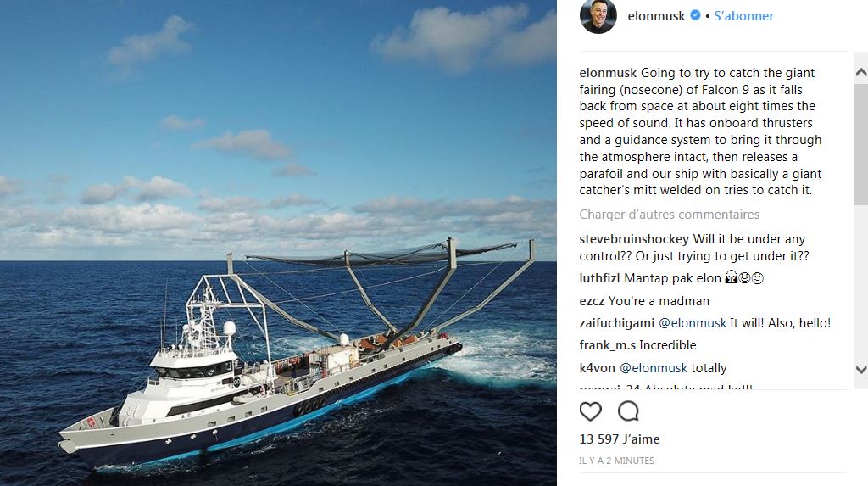The width and height of the screenshot is (868, 486).
Task: Open zaifuchigami commenter profile
Action: 616,323
